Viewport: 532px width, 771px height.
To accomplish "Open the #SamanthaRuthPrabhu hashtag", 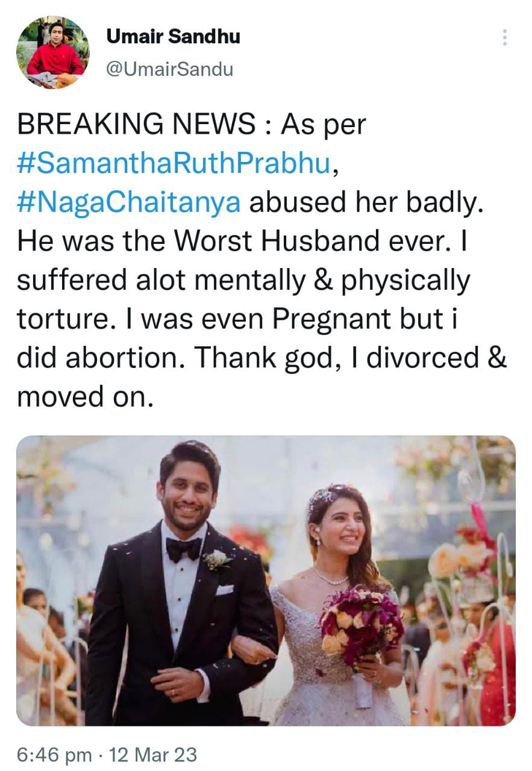I will pos(174,164).
